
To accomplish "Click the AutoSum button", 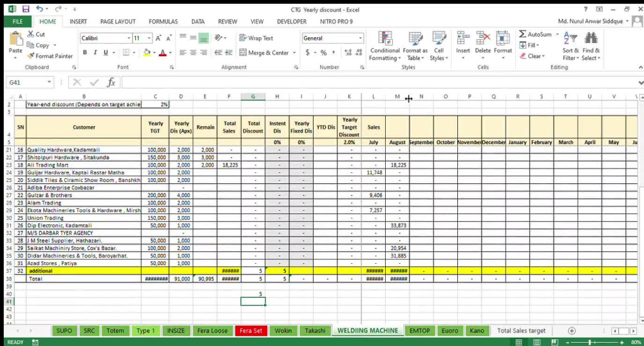I will (536, 35).
